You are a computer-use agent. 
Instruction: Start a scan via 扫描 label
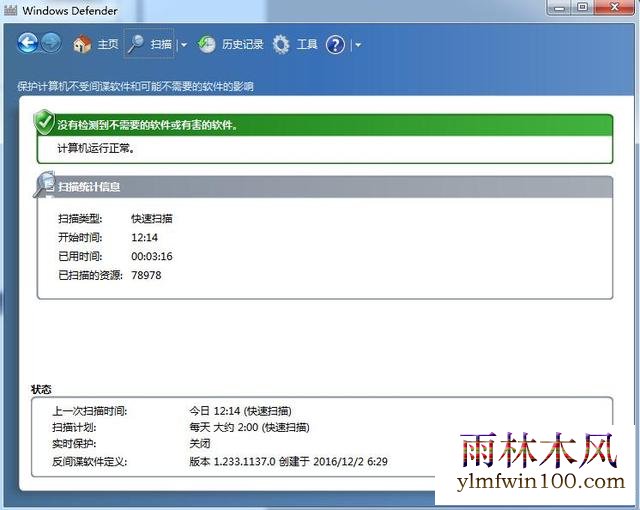(x=161, y=44)
